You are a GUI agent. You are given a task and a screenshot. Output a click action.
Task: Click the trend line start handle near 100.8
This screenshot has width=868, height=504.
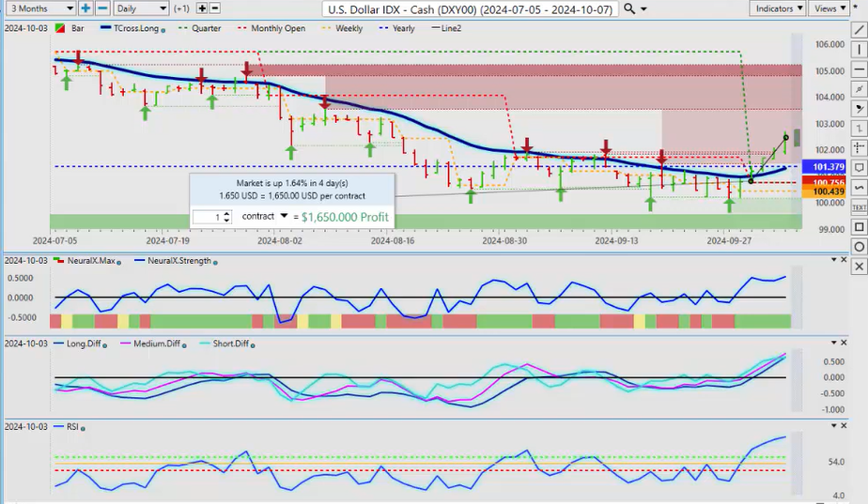pyautogui.click(x=752, y=181)
